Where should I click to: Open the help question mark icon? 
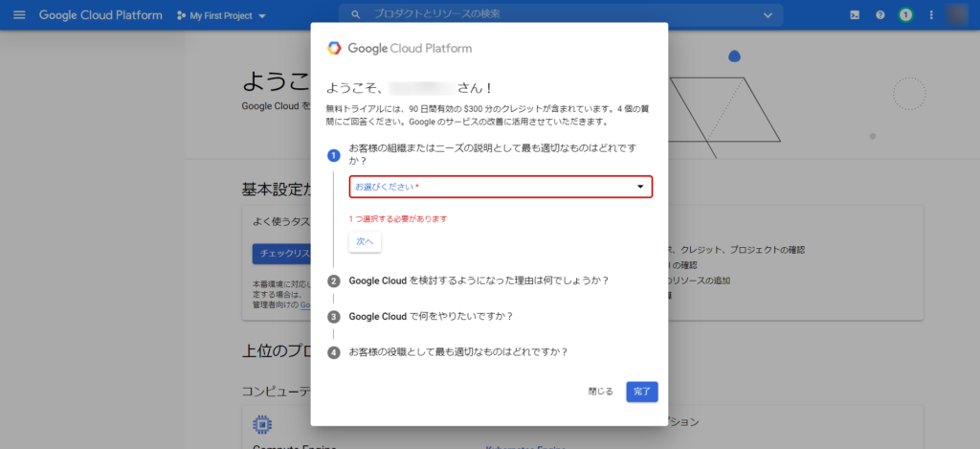[880, 15]
